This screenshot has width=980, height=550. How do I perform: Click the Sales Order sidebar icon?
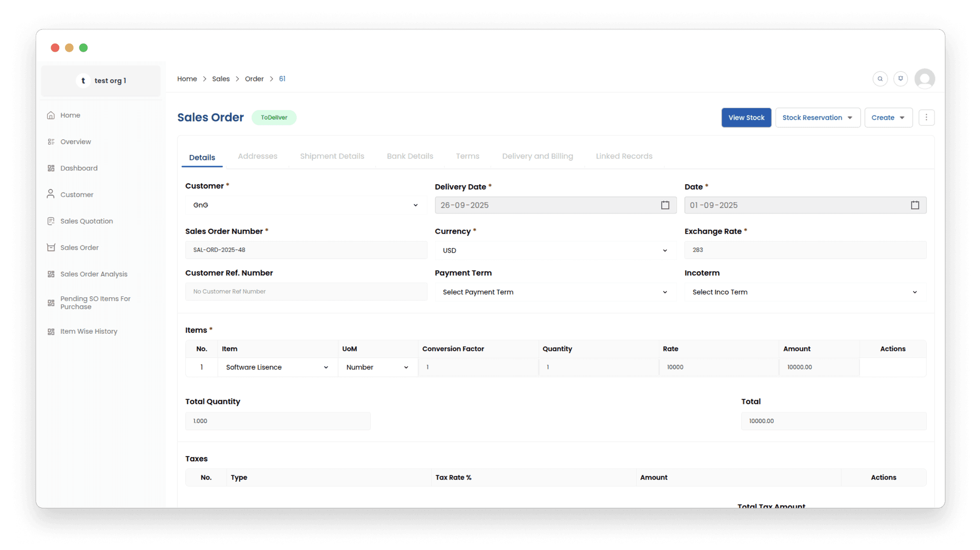51,247
